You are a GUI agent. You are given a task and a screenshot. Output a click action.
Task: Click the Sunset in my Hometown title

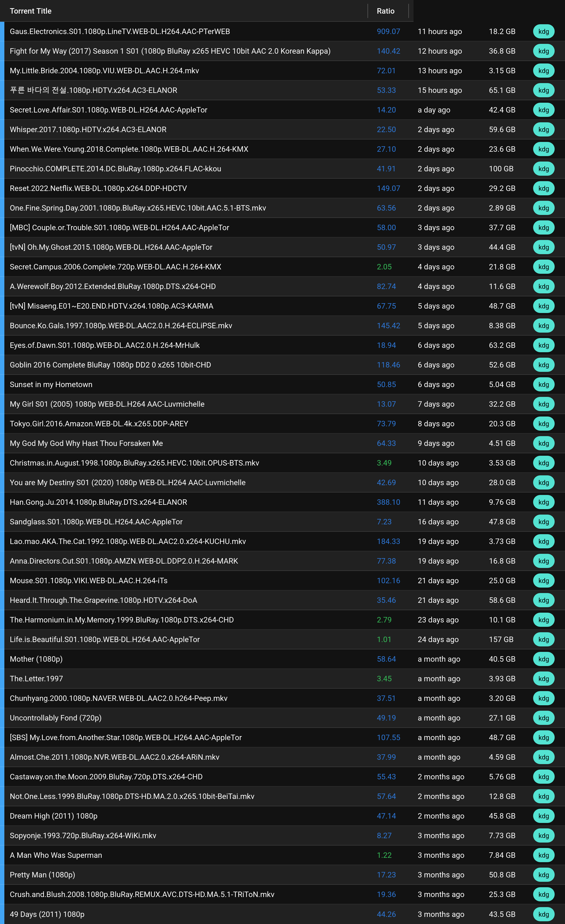tap(51, 384)
